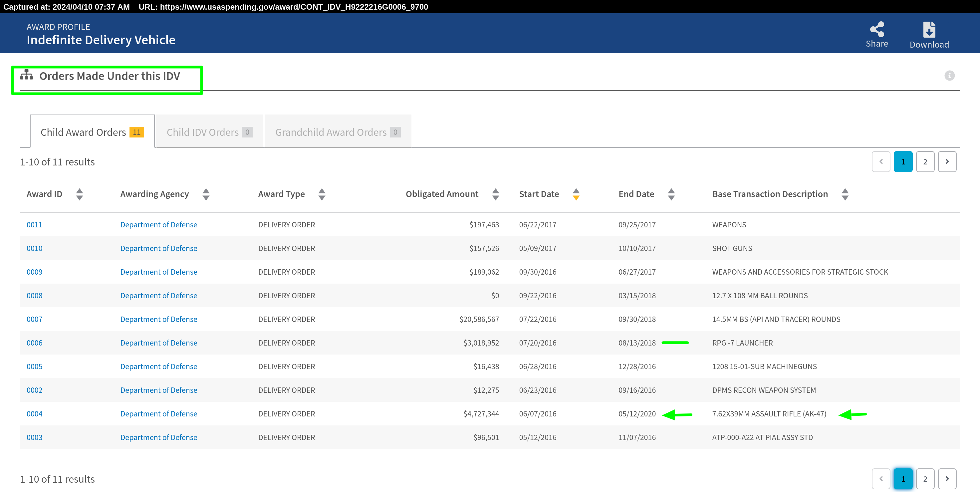Click end date 08/13/2018
This screenshot has width=980, height=492.
click(637, 343)
